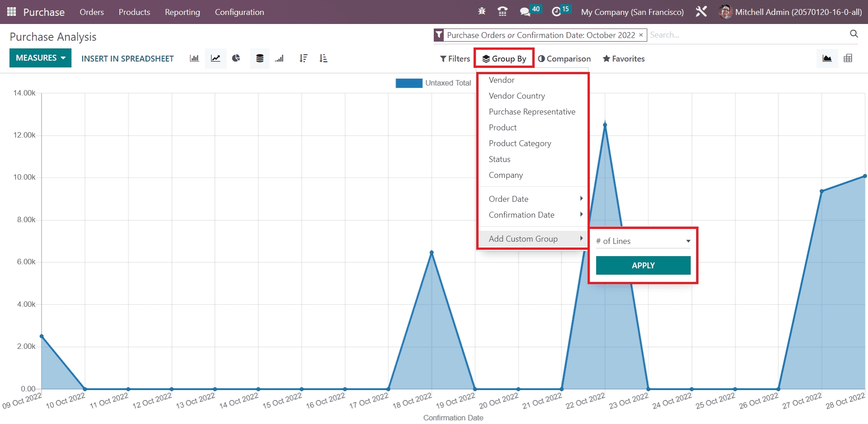Screen dimensions: 868x424
Task: Open the Reporting menu
Action: [182, 12]
